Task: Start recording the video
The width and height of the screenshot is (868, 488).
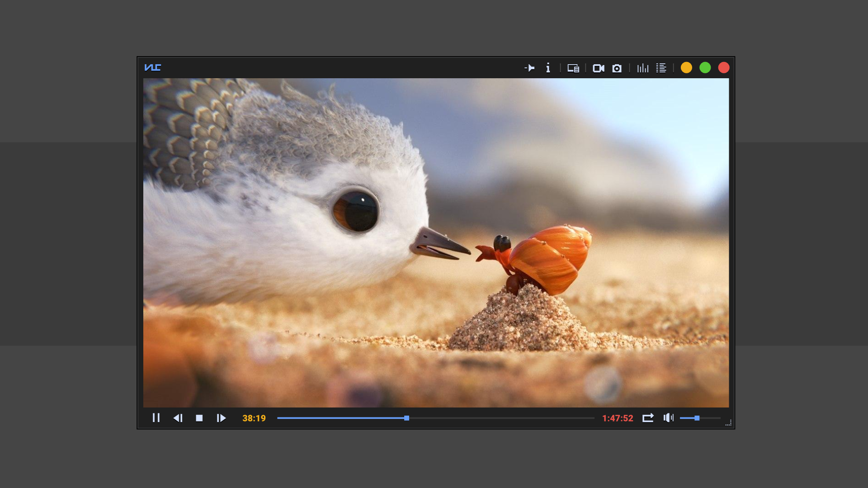Action: tap(599, 68)
